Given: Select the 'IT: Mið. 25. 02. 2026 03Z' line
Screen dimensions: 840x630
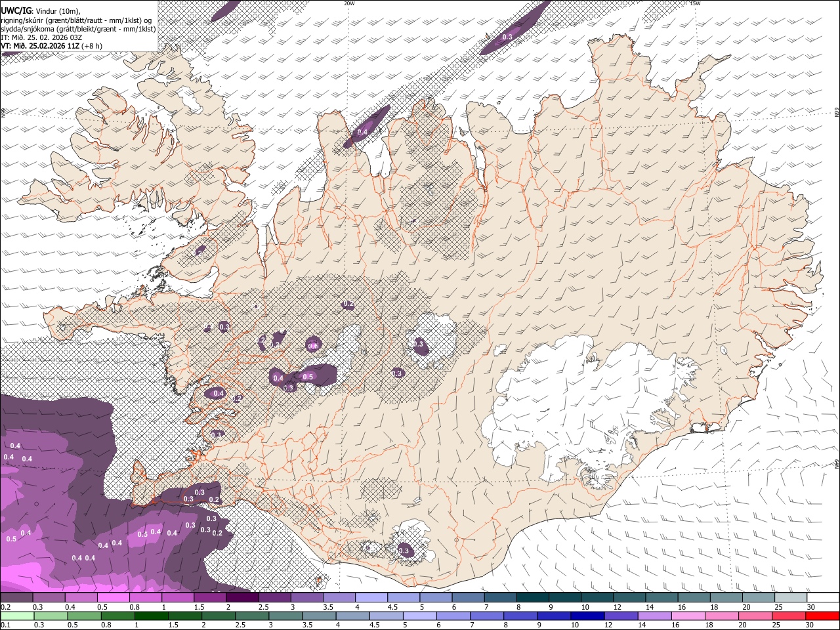Looking at the screenshot, I should click(41, 37).
